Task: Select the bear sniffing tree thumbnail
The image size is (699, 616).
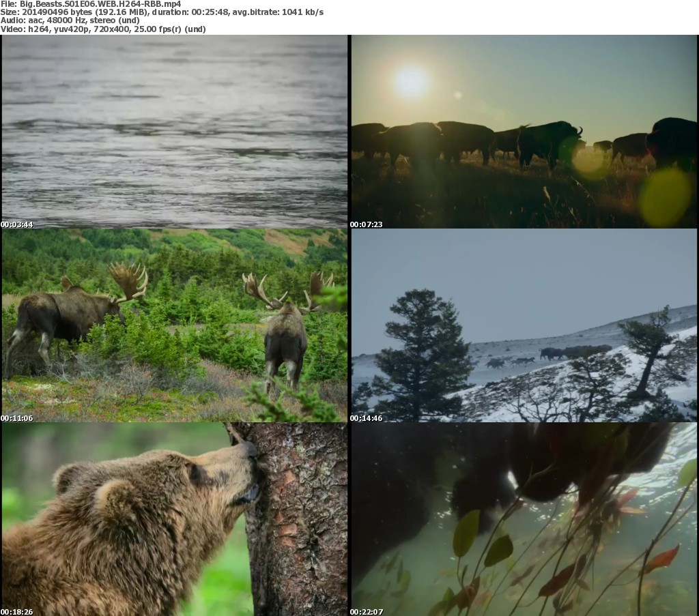Action: [x=175, y=518]
